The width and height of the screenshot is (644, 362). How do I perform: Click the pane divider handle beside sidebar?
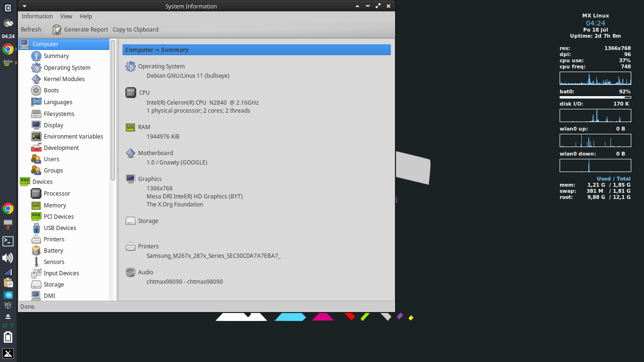click(117, 170)
